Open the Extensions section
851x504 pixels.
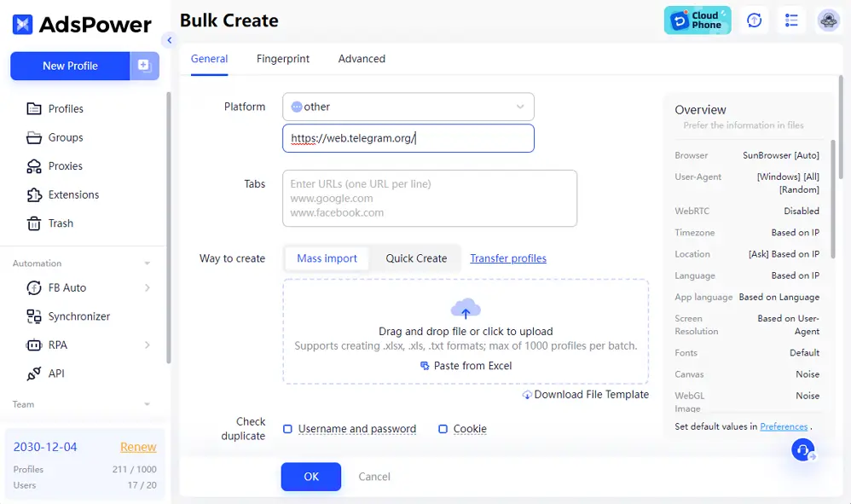click(73, 194)
